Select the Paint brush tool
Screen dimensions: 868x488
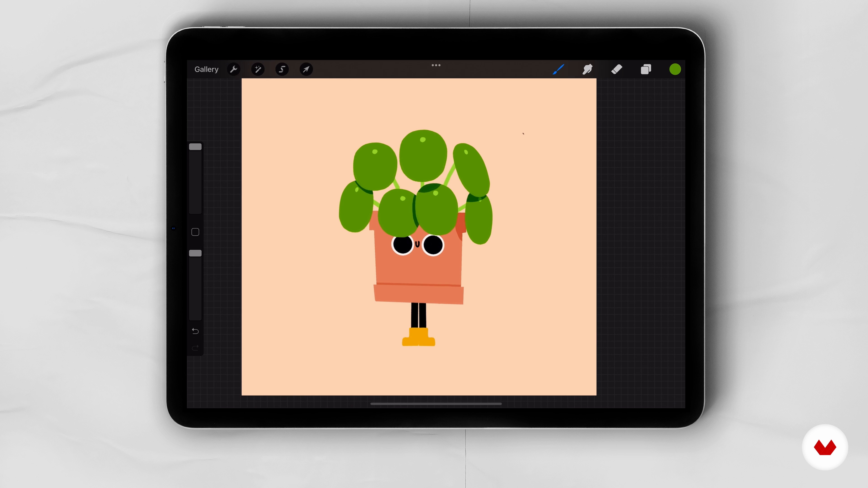[x=558, y=69]
